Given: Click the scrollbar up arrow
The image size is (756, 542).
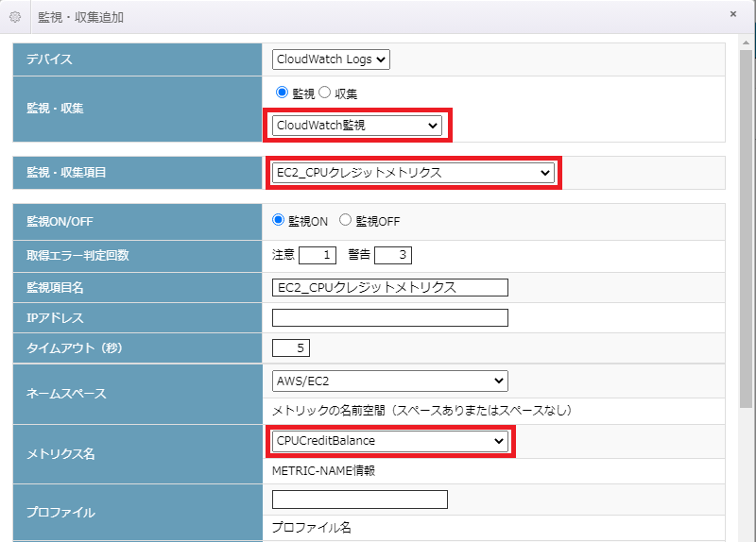Looking at the screenshot, I should point(746,42).
